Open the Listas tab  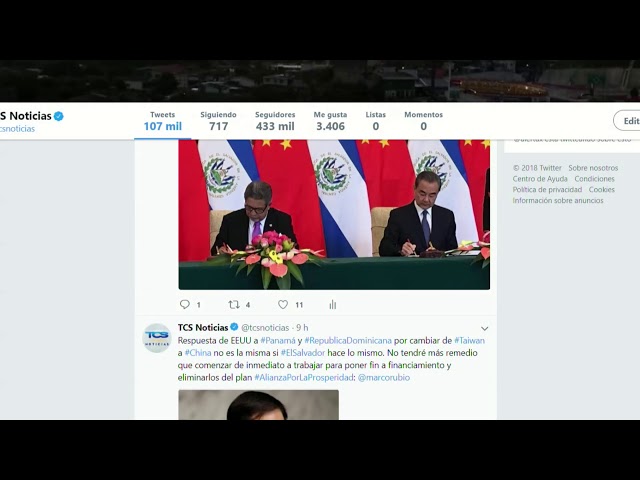pos(376,121)
